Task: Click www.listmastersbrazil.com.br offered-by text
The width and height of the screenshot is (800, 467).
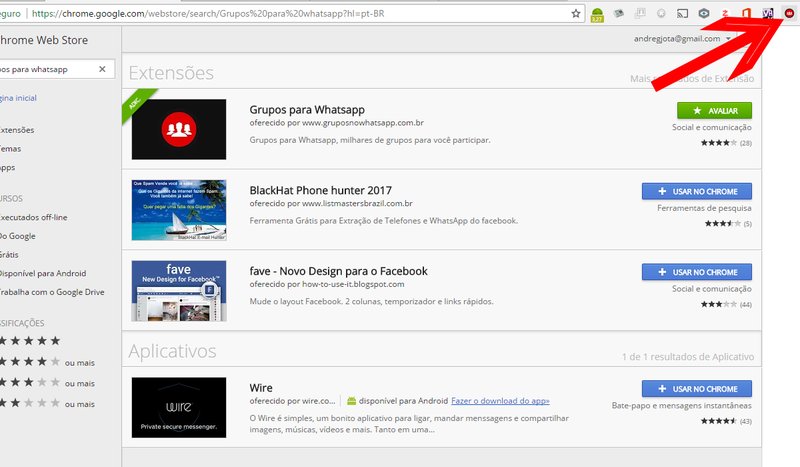Action: pyautogui.click(x=357, y=204)
